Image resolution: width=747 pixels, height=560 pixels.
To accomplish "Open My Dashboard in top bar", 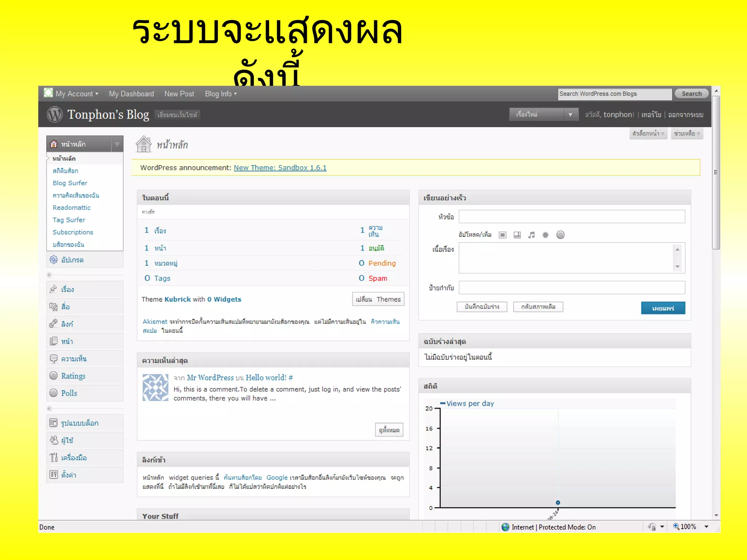I will click(131, 94).
